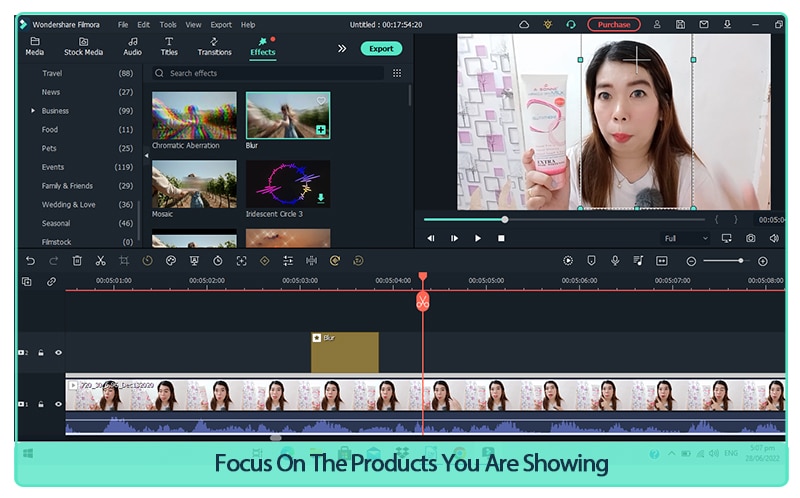Click the Search effects field
Screen dimensions: 800x498
(x=268, y=73)
